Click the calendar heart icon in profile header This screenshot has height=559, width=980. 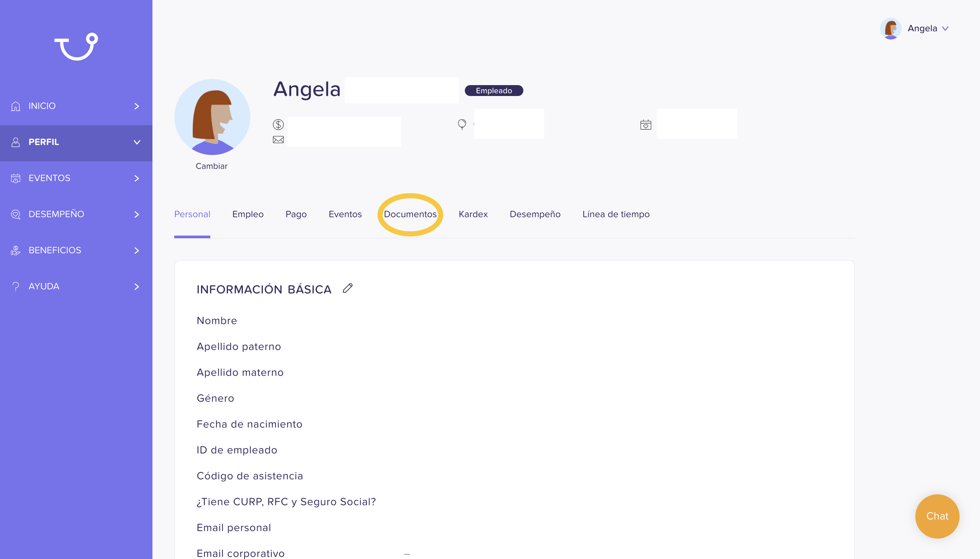point(646,125)
